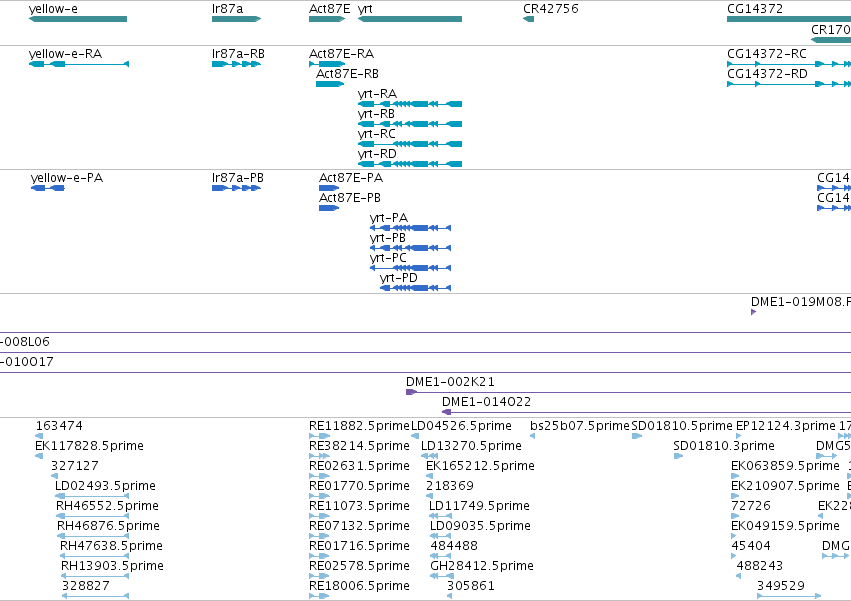Select the CR42756 gene feature
The width and height of the screenshot is (851, 601).
[x=528, y=19]
